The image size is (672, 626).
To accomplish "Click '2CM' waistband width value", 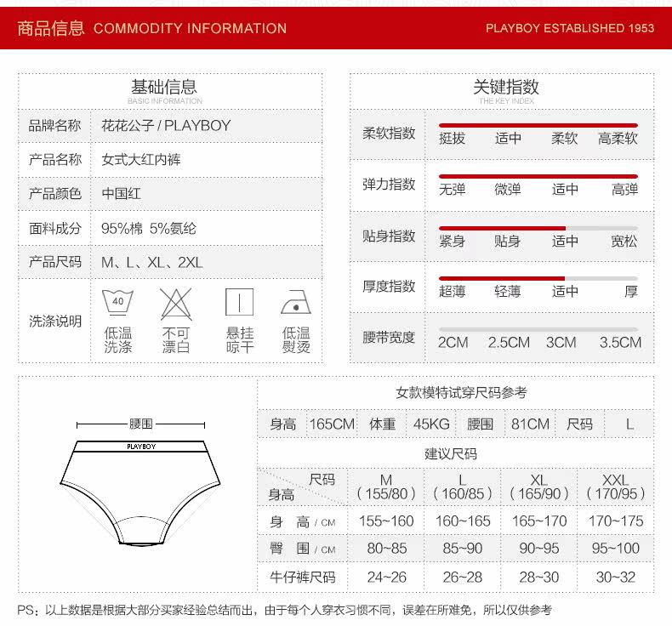I will 453,343.
